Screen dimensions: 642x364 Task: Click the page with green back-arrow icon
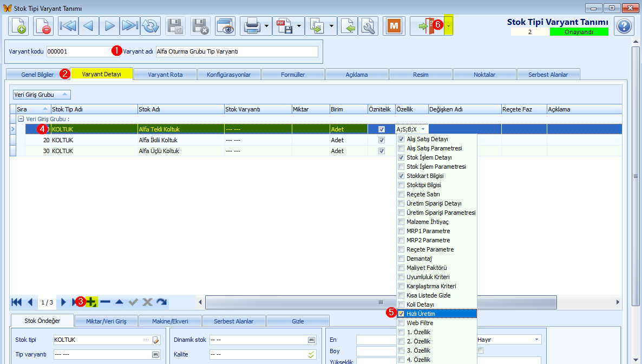pos(348,26)
